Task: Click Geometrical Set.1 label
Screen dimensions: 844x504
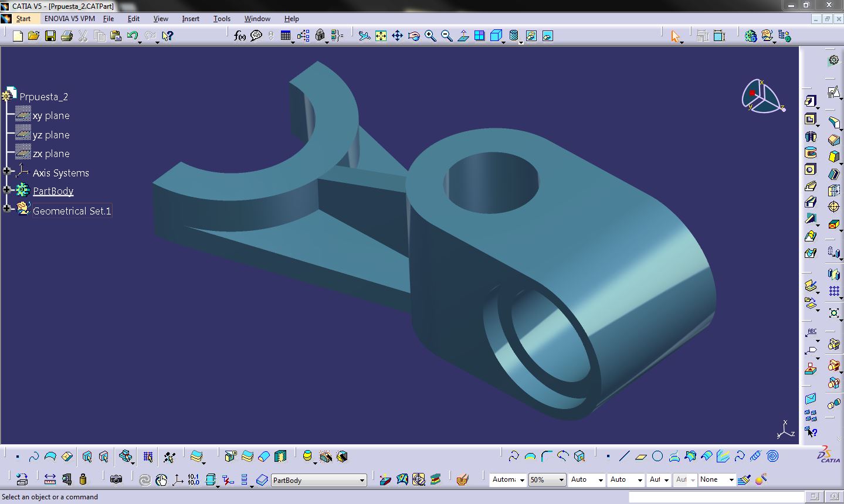Action: coord(72,211)
